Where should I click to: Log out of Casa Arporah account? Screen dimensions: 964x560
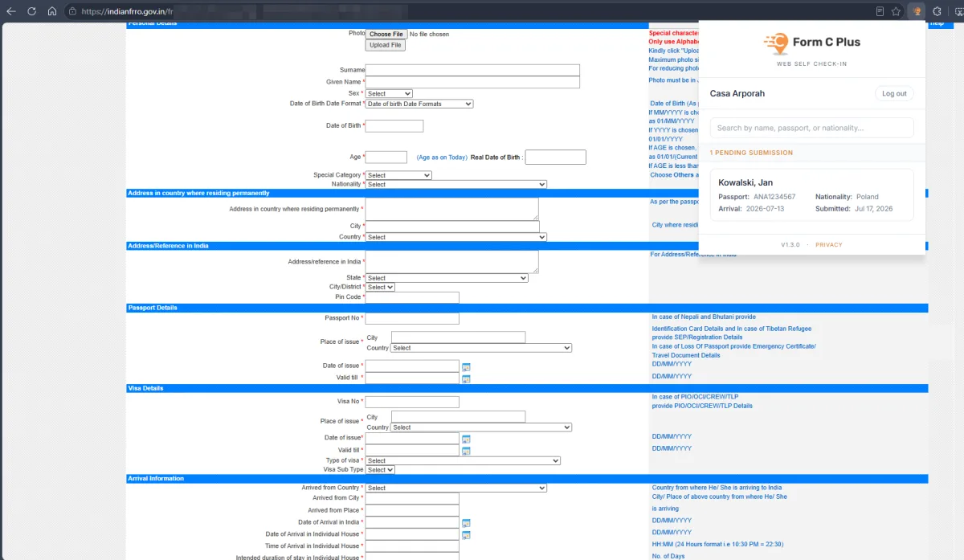[894, 93]
